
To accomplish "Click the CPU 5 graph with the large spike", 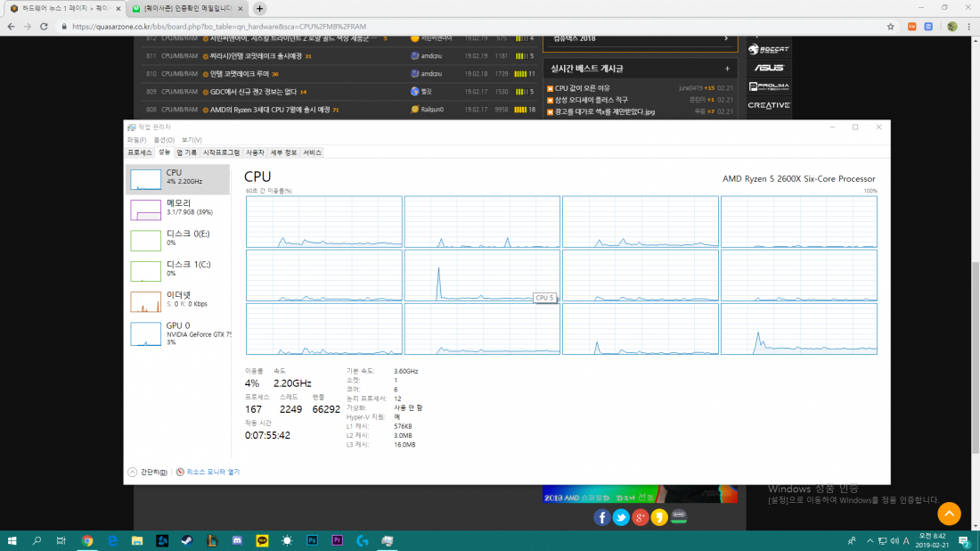I will coord(482,275).
